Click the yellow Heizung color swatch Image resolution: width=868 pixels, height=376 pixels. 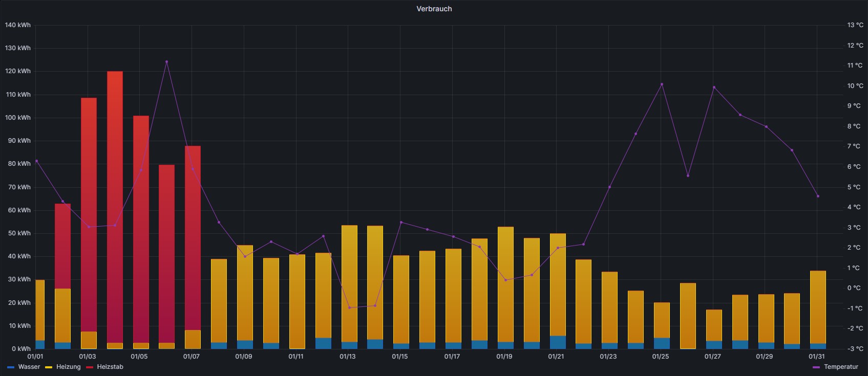(49, 367)
